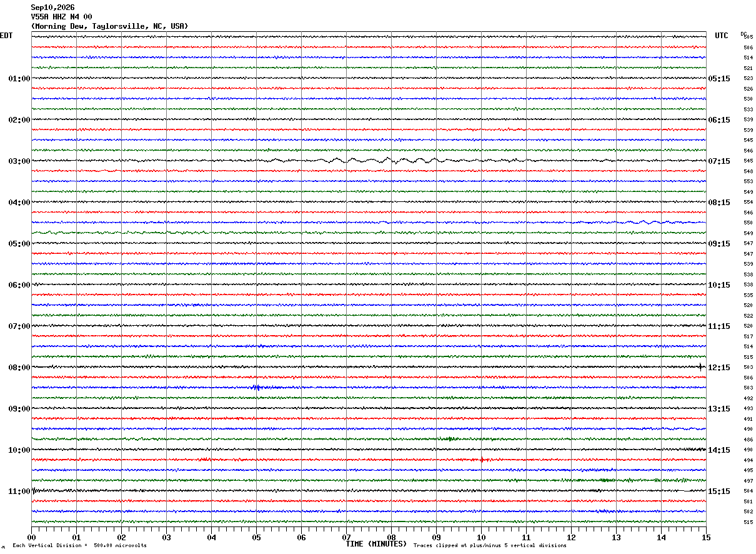Click the Sep10,2026 date text
The width and height of the screenshot is (756, 554).
click(52, 8)
